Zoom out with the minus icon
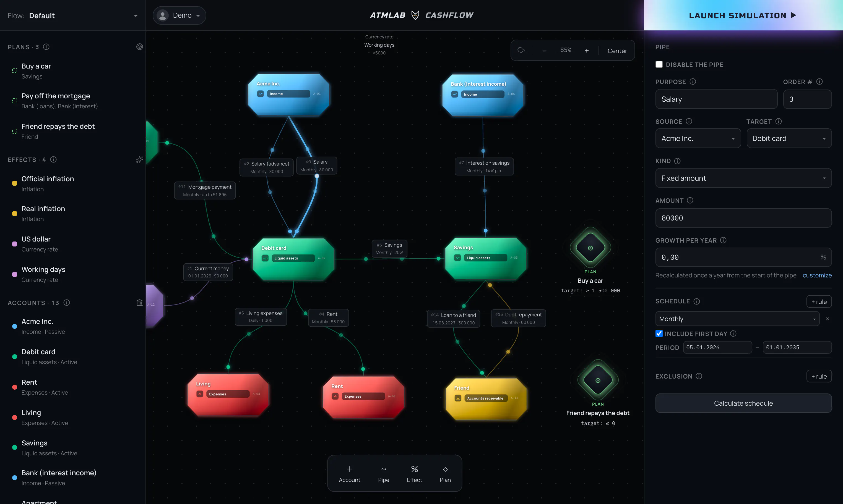Screen dimensions: 843x504 pyautogui.click(x=545, y=51)
